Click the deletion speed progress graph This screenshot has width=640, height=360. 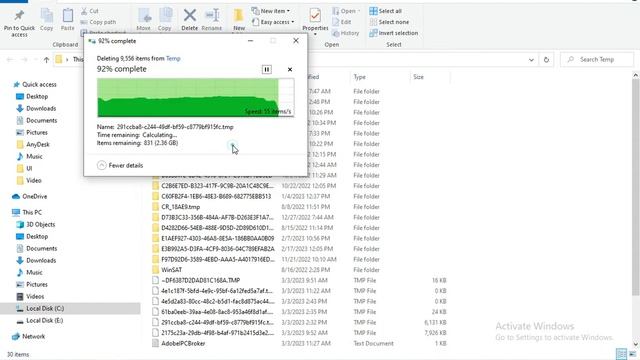(196, 98)
